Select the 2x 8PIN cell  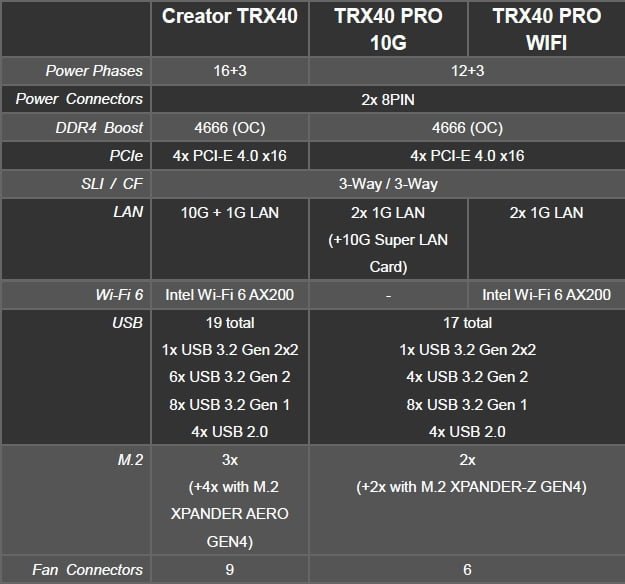(387, 99)
